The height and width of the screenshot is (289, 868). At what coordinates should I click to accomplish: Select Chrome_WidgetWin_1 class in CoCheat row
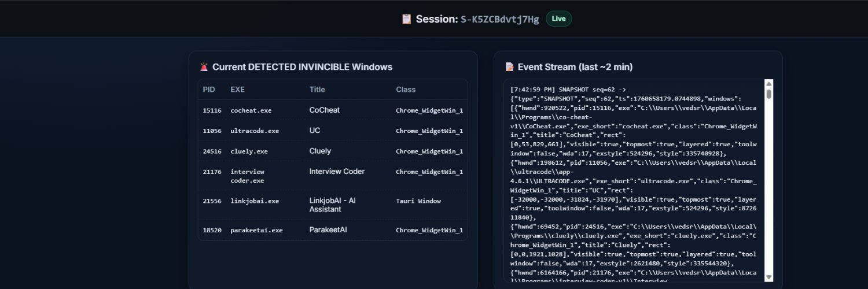point(429,110)
